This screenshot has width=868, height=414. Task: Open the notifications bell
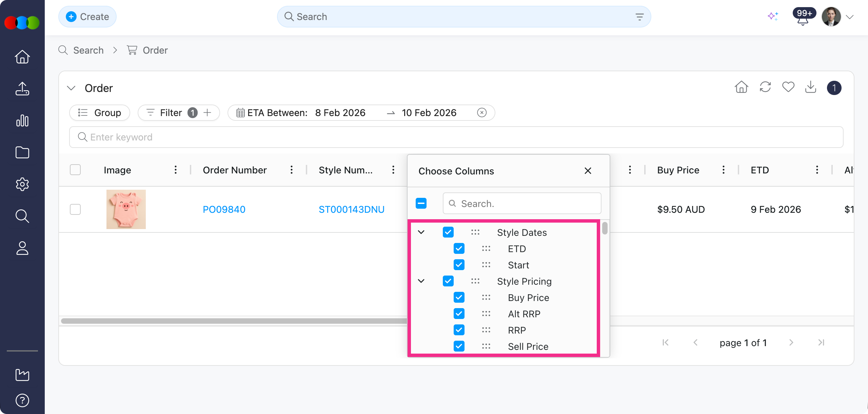point(803,21)
